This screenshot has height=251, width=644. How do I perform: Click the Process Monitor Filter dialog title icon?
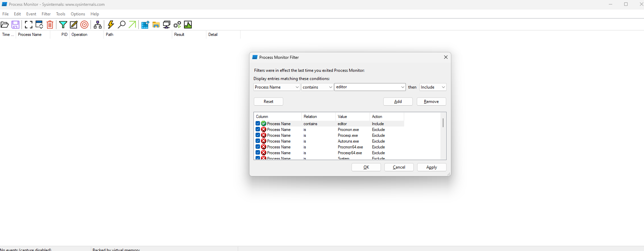click(255, 57)
